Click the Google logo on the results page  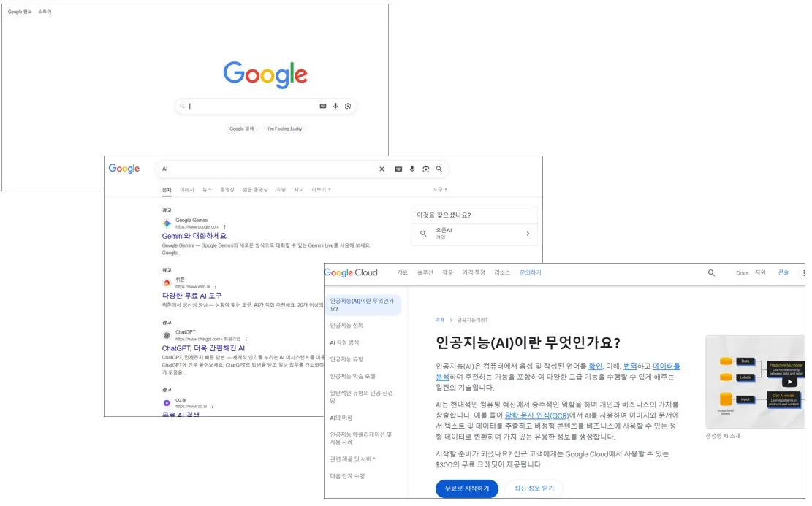coord(124,168)
